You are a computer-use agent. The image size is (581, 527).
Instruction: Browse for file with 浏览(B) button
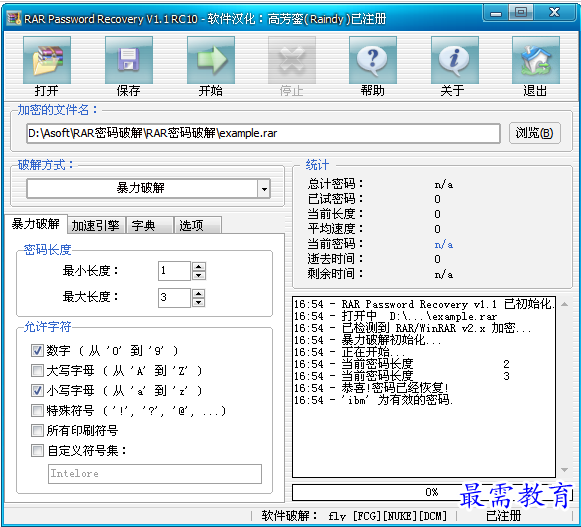pos(534,133)
